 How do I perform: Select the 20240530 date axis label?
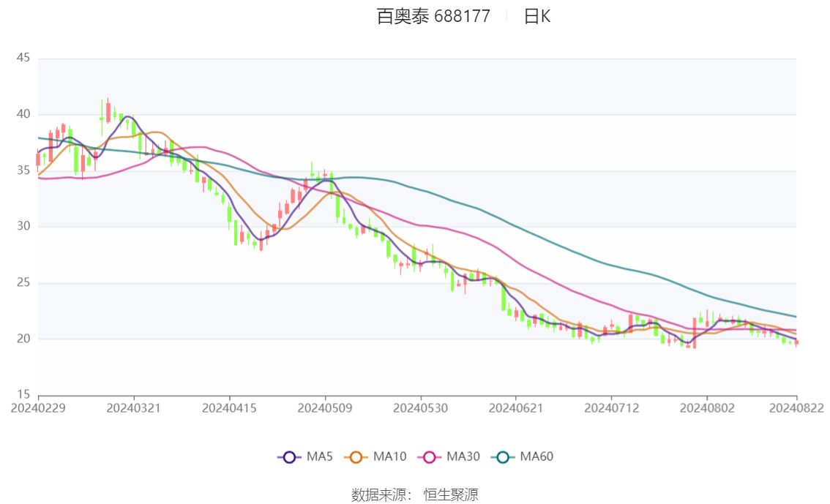(x=420, y=408)
